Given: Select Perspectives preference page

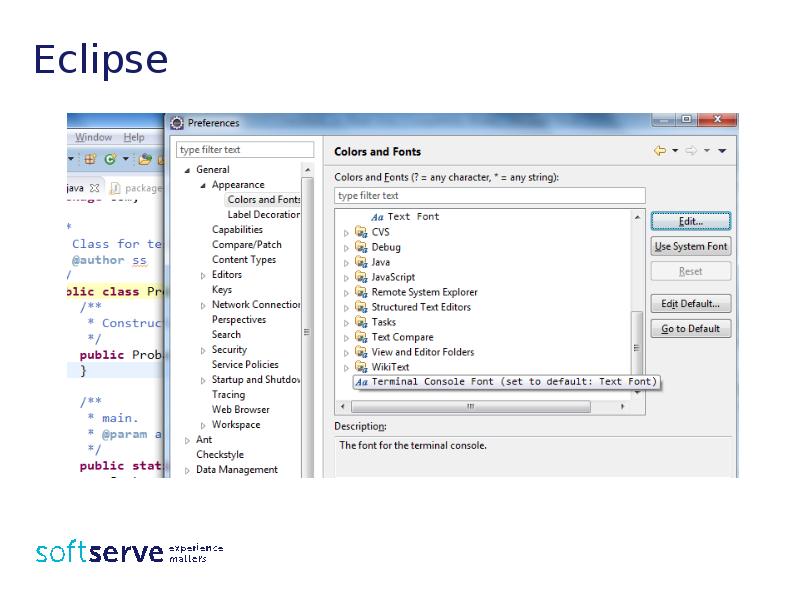Looking at the screenshot, I should [x=239, y=320].
